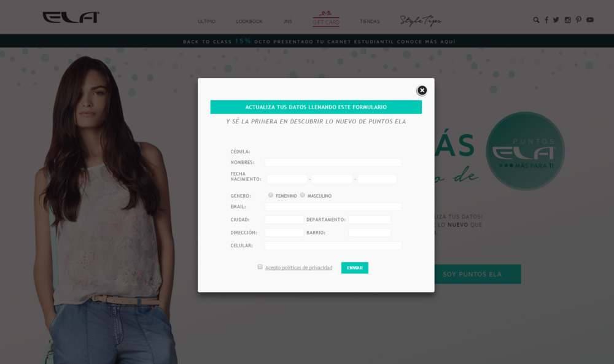This screenshot has width=614, height=364.
Task: Click the ELA logo in header
Action: [71, 17]
